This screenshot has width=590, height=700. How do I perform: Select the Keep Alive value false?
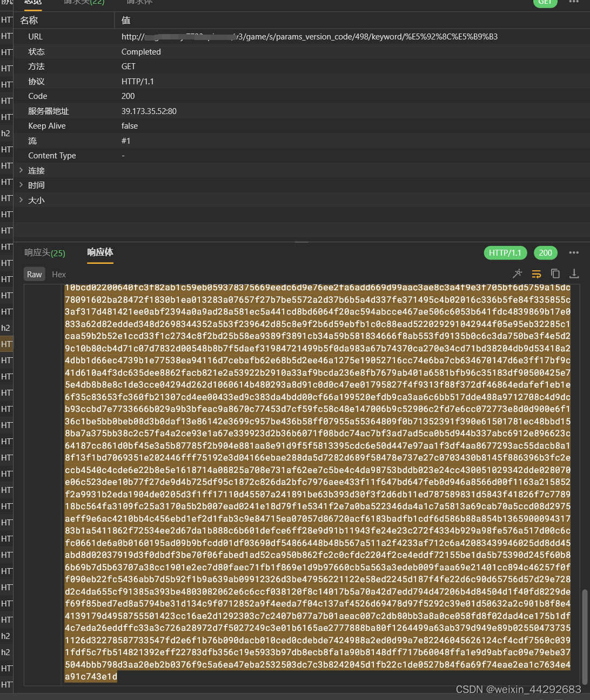[x=130, y=126]
